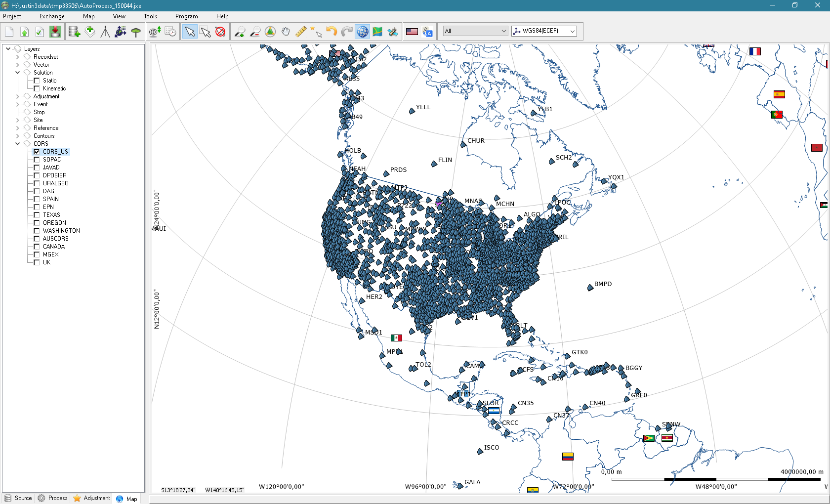Switch to the Source tab

point(18,498)
